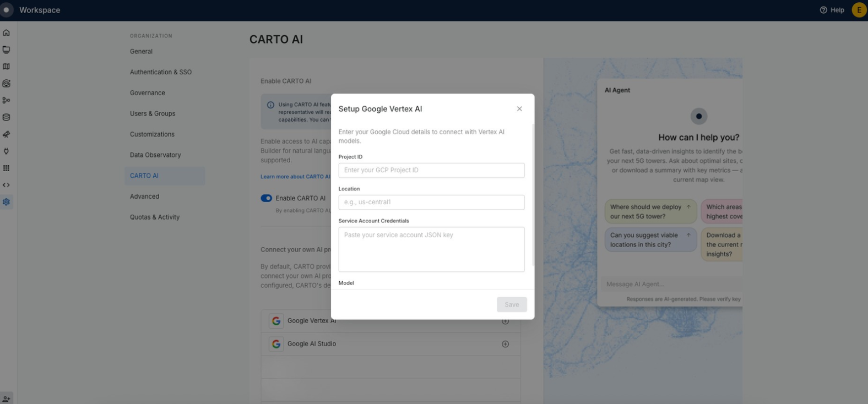Open Data Observatory telescope icon in sidebar

coord(6,134)
